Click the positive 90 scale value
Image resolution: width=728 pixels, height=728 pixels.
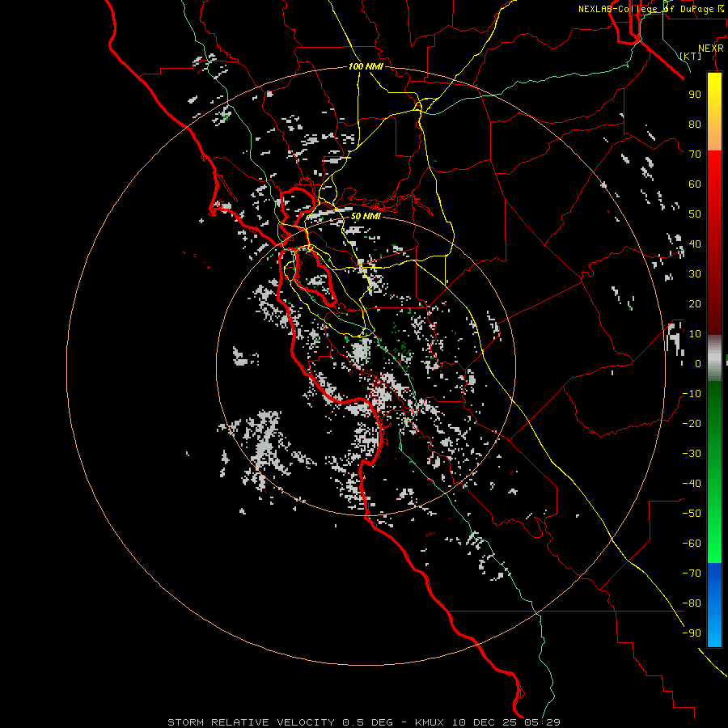point(695,95)
